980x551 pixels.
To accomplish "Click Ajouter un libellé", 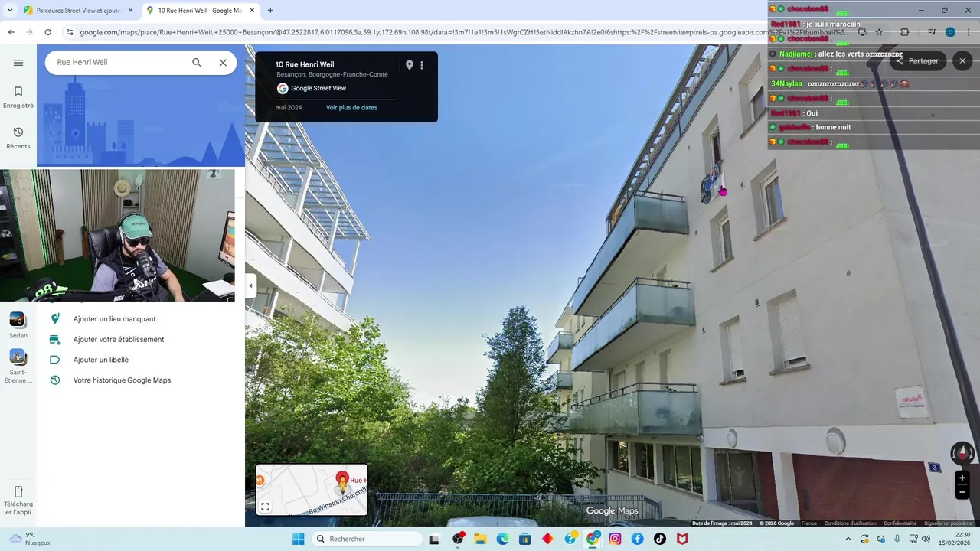I will 101,360.
